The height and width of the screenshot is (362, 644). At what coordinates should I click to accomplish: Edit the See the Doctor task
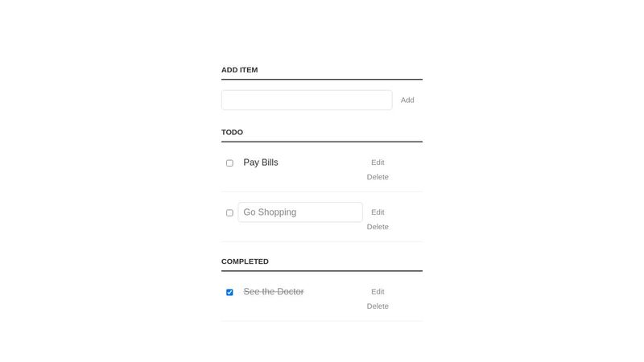tap(378, 292)
